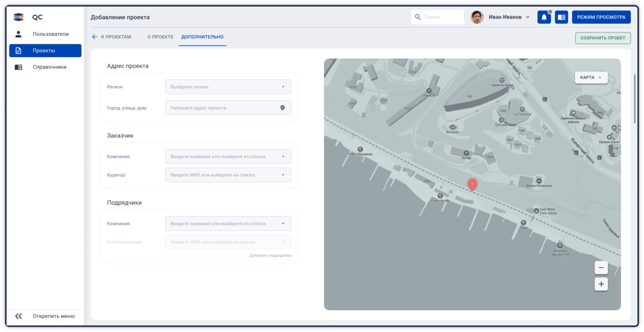Zoom out the map with minus button

pyautogui.click(x=601, y=268)
